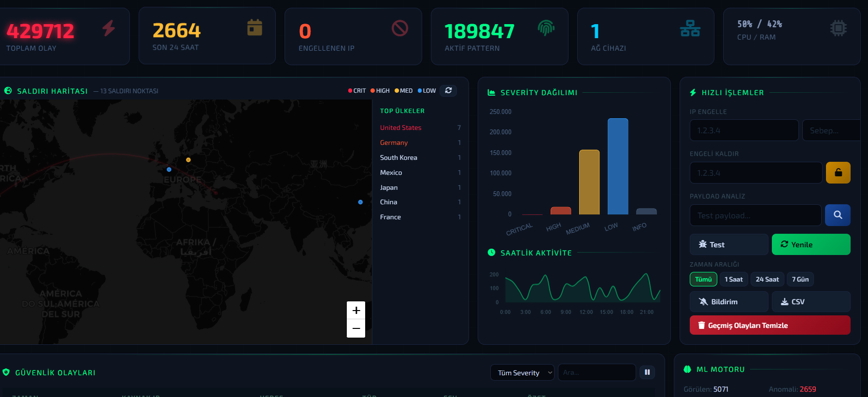The image size is (868, 397).
Task: Click the blue LOW severity bar
Action: [618, 166]
